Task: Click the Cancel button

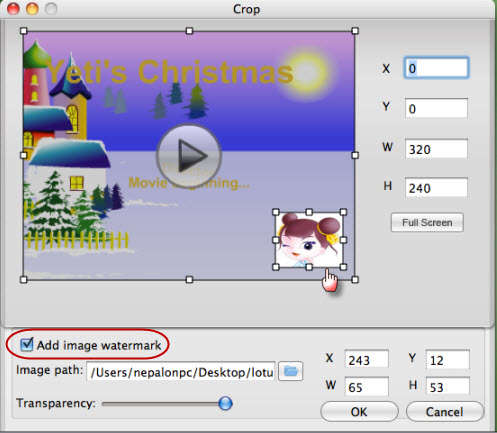Action: pyautogui.click(x=444, y=412)
